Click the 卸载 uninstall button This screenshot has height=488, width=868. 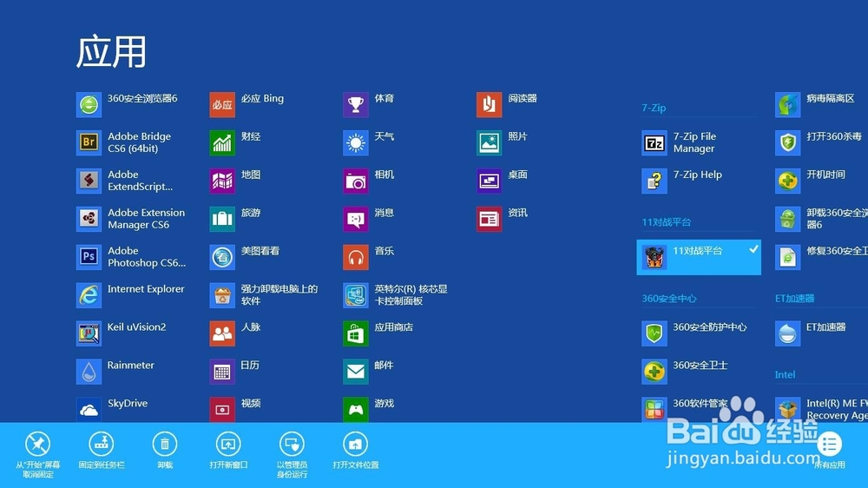tap(164, 451)
